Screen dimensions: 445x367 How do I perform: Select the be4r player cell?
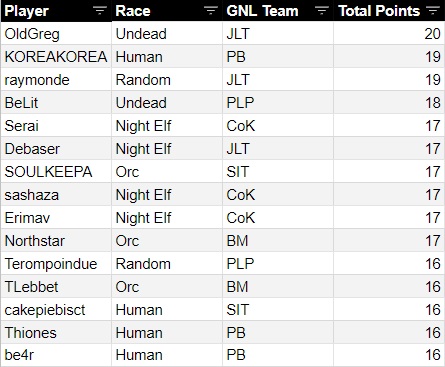coord(56,355)
